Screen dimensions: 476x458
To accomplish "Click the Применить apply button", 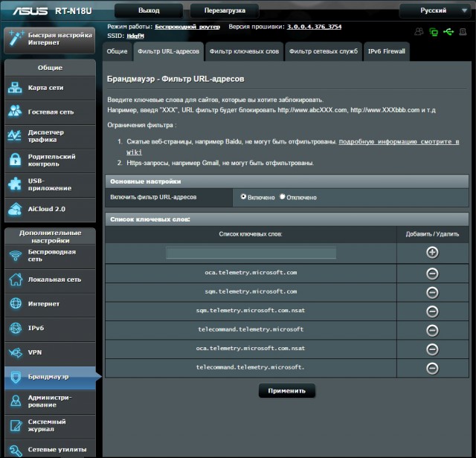I will point(287,391).
